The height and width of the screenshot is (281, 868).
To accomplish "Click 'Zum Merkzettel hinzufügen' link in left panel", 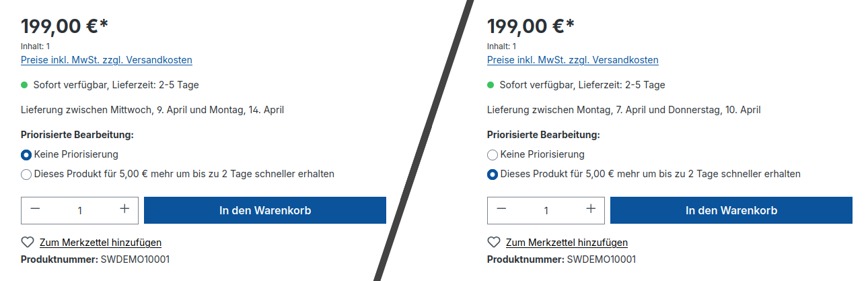I will [100, 243].
